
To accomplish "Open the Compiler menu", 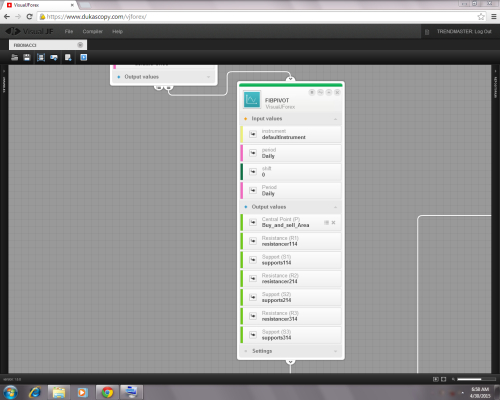I will click(x=92, y=31).
